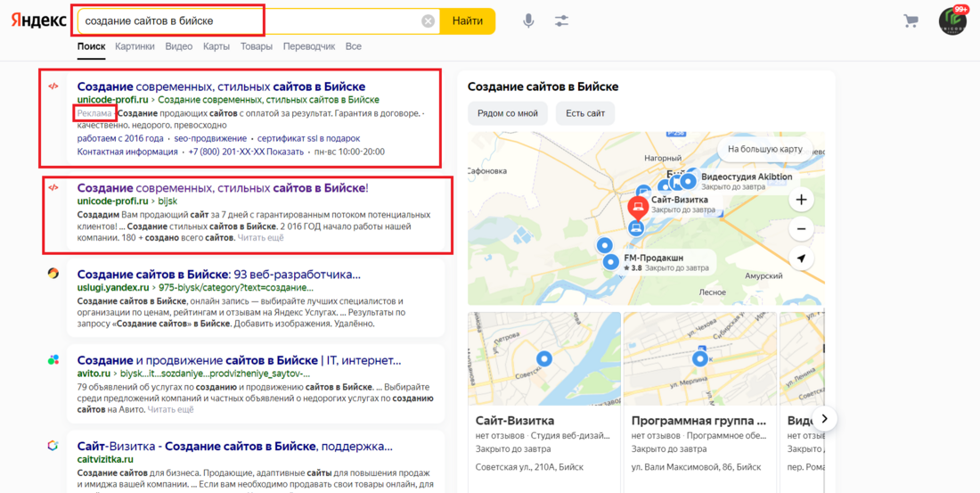Viewport: 980px width, 493px height.
Task: Open the Сайт-Визитка organization card map thumbnail
Action: (544, 359)
